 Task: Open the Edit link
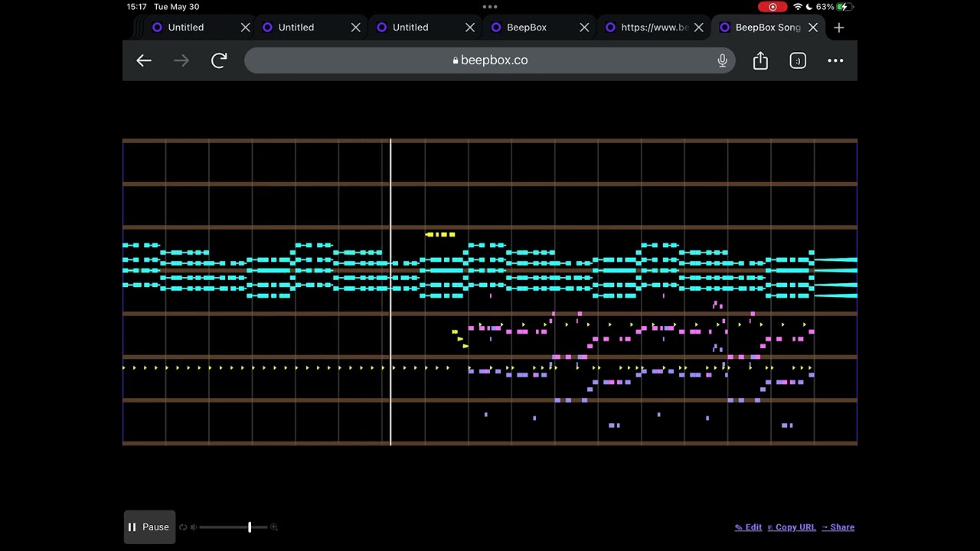[748, 527]
